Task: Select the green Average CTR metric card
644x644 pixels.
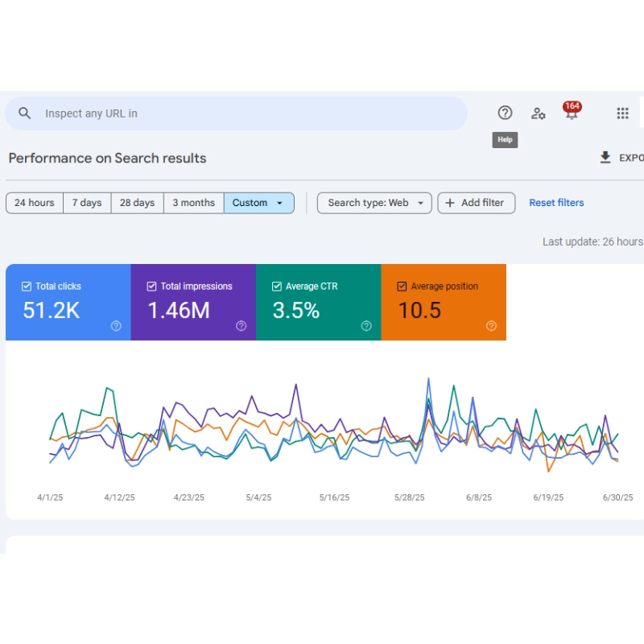Action: (x=318, y=302)
